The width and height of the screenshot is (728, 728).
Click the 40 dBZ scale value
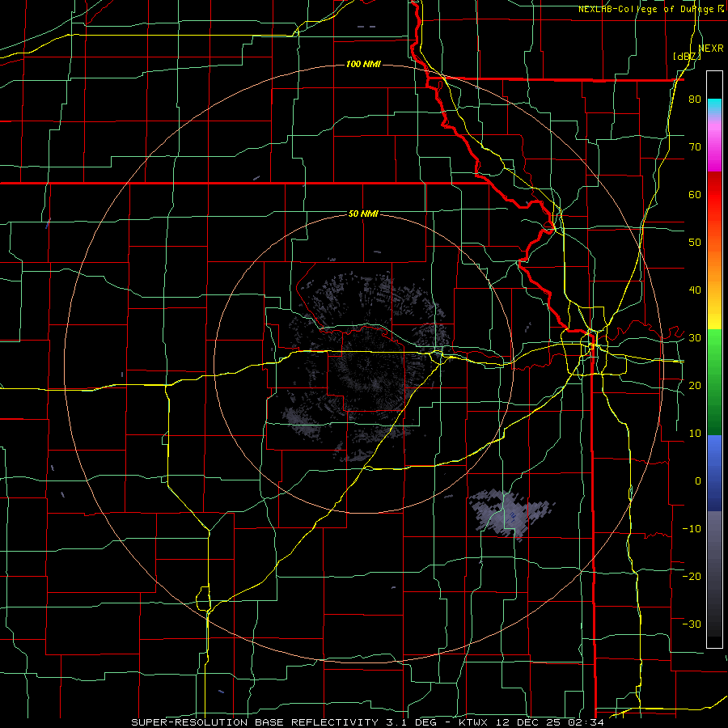point(695,290)
